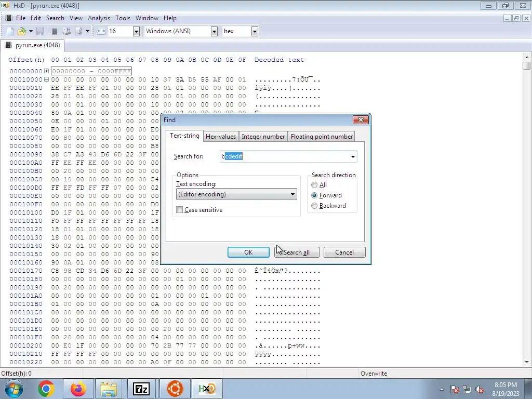Click the Open file folder icon
The width and height of the screenshot is (532, 399).
22,31
